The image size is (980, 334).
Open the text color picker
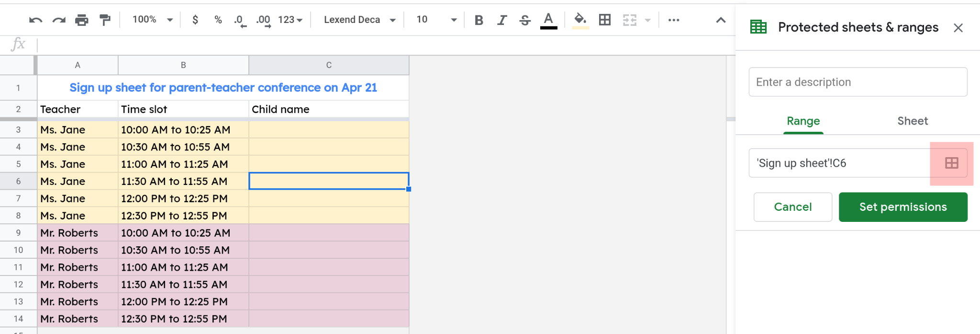[548, 21]
